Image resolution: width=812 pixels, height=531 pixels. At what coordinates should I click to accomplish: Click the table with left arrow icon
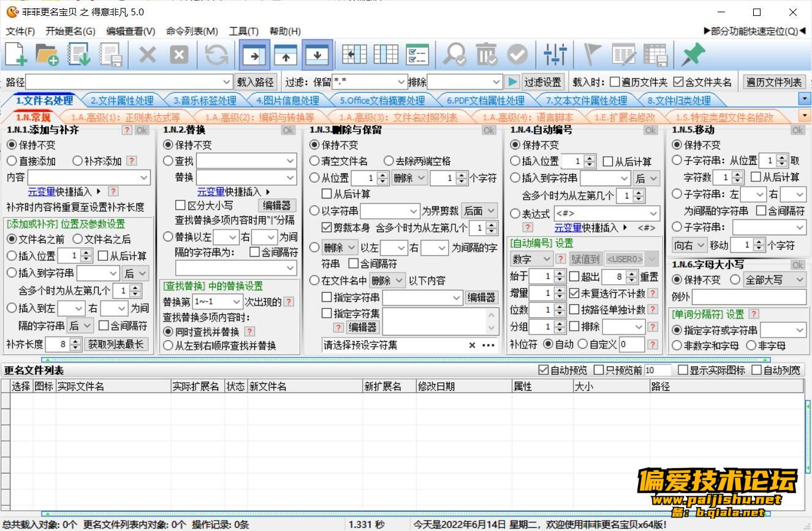point(354,55)
